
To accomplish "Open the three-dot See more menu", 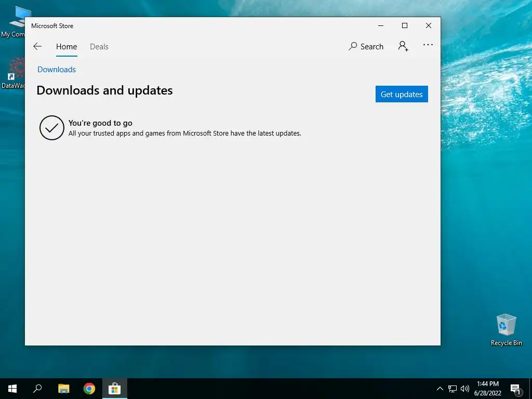I will pos(428,45).
